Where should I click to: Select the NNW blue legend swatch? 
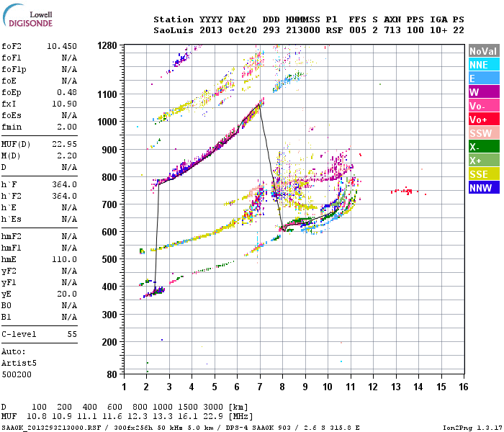(x=484, y=188)
